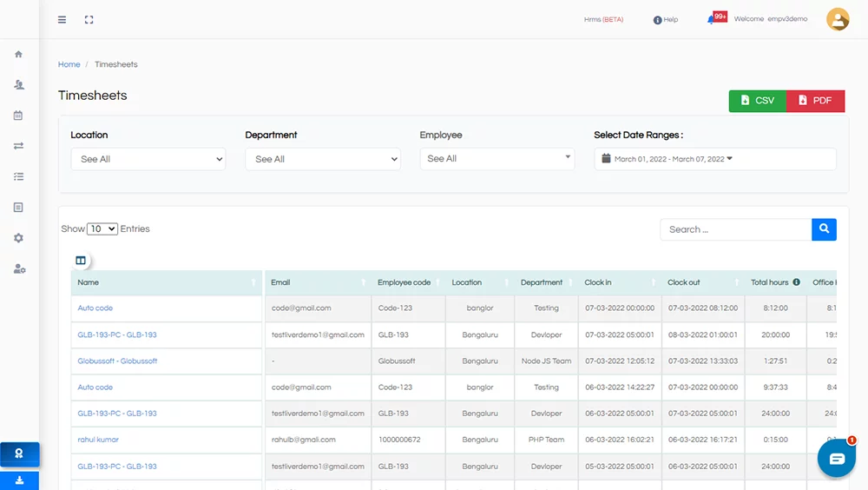This screenshot has height=490, width=868.
Task: Open the sidebar home icon
Action: coord(19,55)
